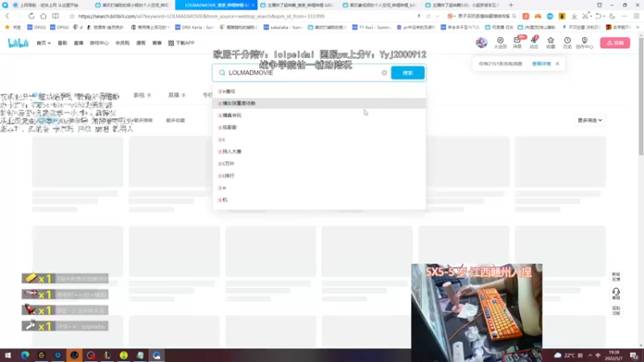Open the 动态 feed icon
This screenshot has width=644, height=362.
click(534, 43)
